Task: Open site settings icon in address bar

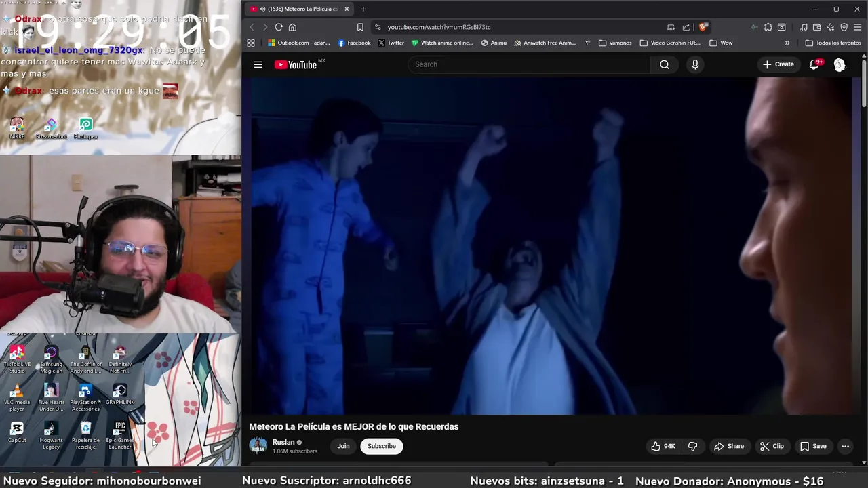Action: click(x=377, y=27)
